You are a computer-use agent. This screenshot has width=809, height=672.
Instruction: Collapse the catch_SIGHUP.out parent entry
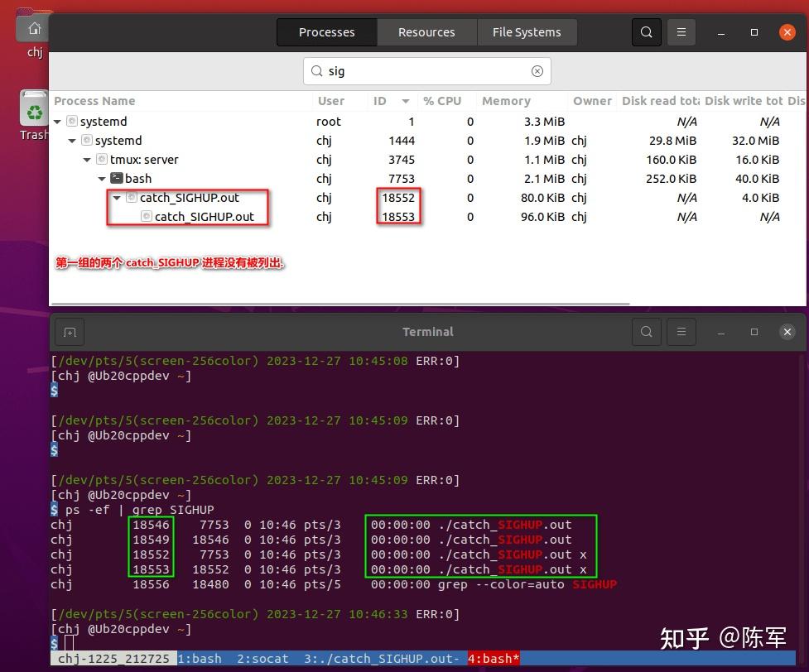(117, 198)
